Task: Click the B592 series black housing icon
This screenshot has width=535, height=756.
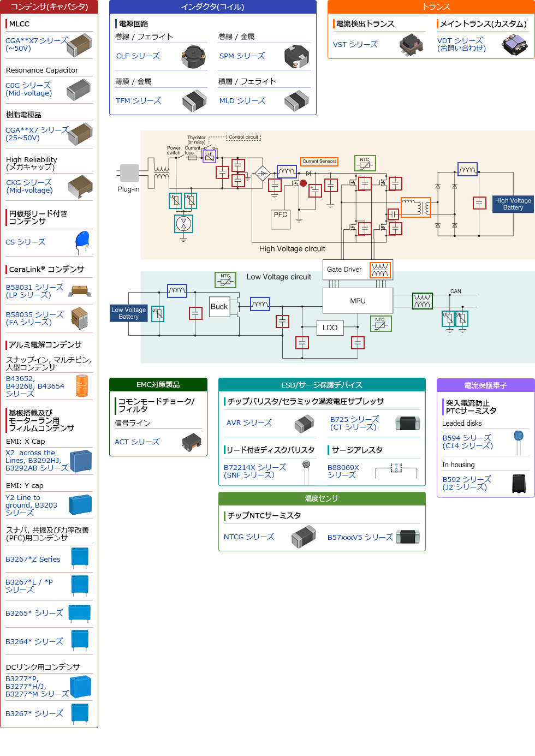Action: point(519,484)
